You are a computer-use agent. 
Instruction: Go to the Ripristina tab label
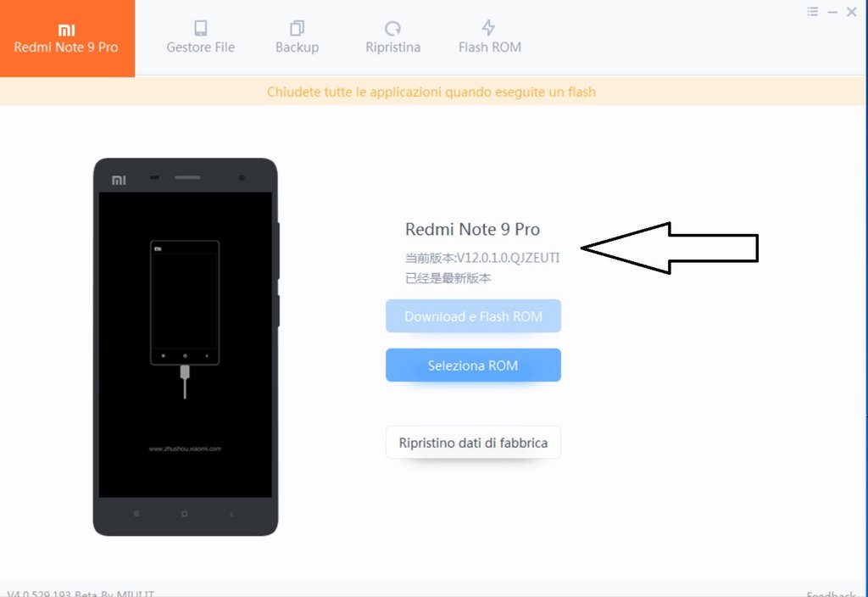pyautogui.click(x=393, y=47)
